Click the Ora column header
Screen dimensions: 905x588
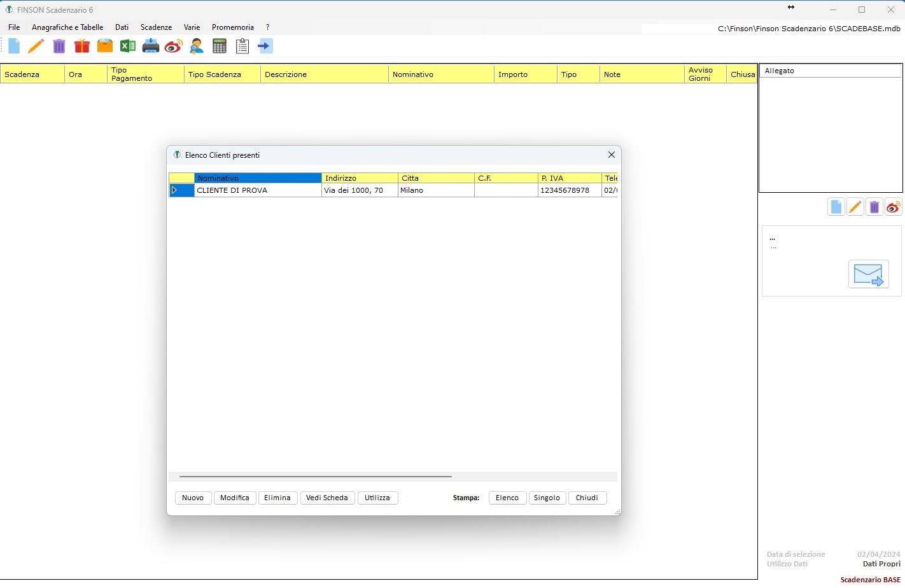(x=86, y=74)
